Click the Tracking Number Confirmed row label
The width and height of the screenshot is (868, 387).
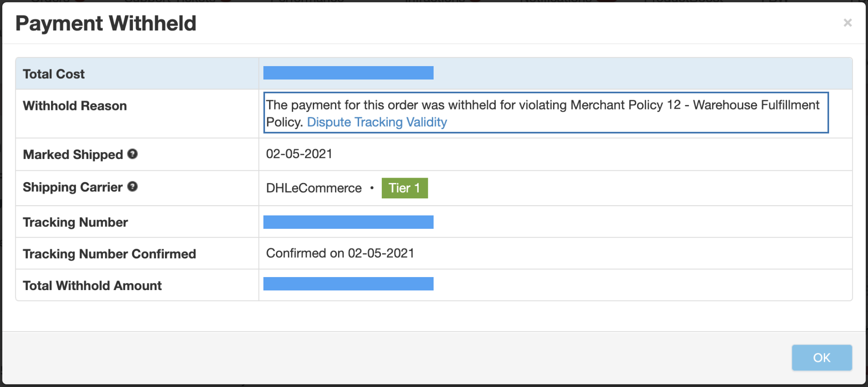[x=109, y=254]
